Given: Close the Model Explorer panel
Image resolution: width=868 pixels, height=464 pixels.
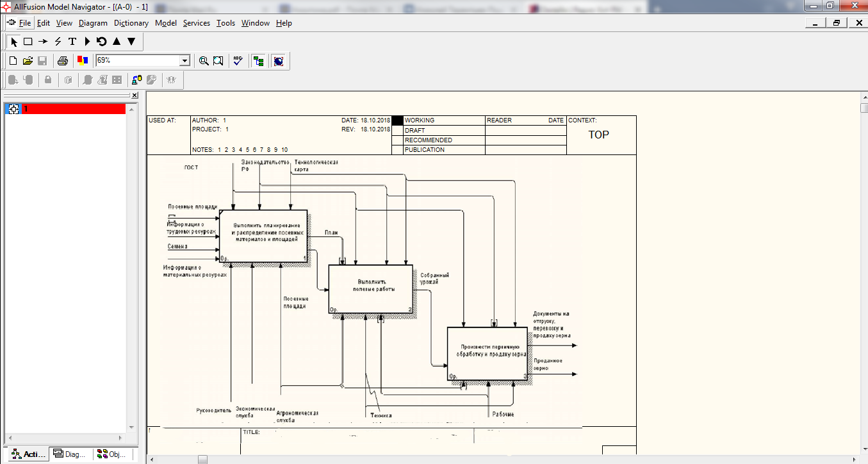Looking at the screenshot, I should click(x=135, y=95).
